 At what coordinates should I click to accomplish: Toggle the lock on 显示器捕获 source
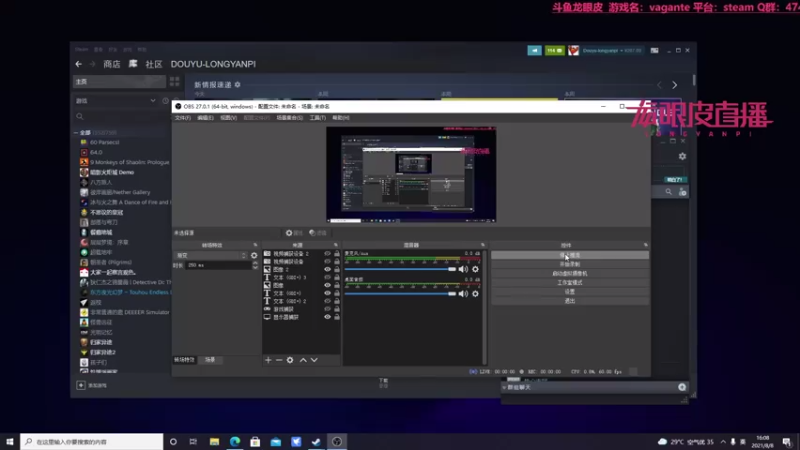point(337,317)
